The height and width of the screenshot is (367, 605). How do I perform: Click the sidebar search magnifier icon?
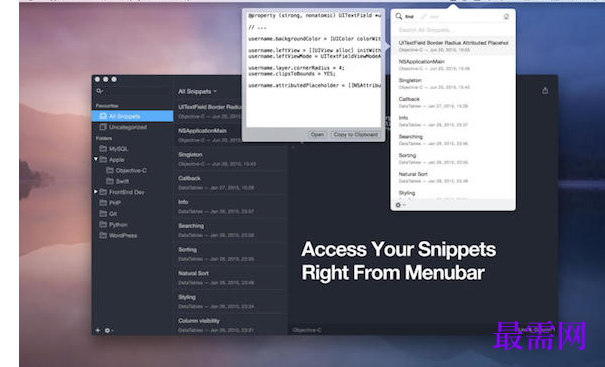coord(100,91)
